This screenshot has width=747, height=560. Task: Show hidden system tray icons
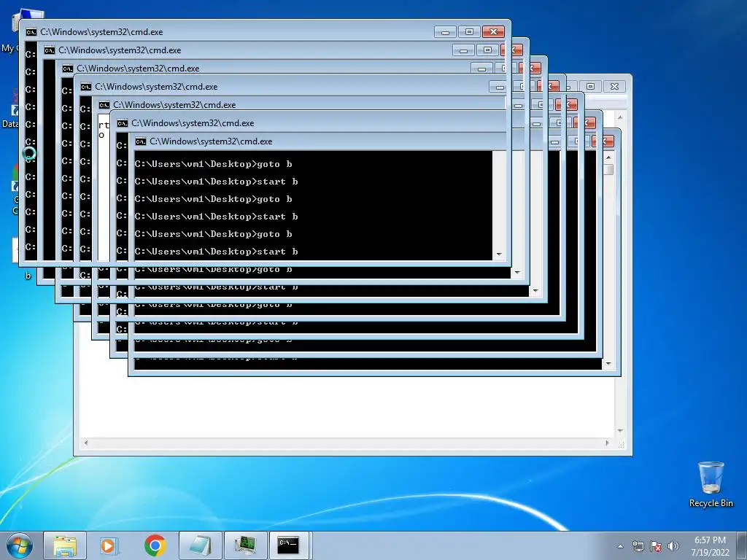tap(620, 546)
